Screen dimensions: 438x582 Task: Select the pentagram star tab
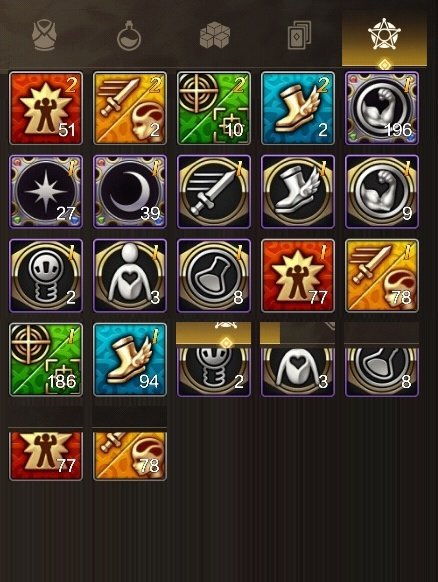click(x=384, y=35)
